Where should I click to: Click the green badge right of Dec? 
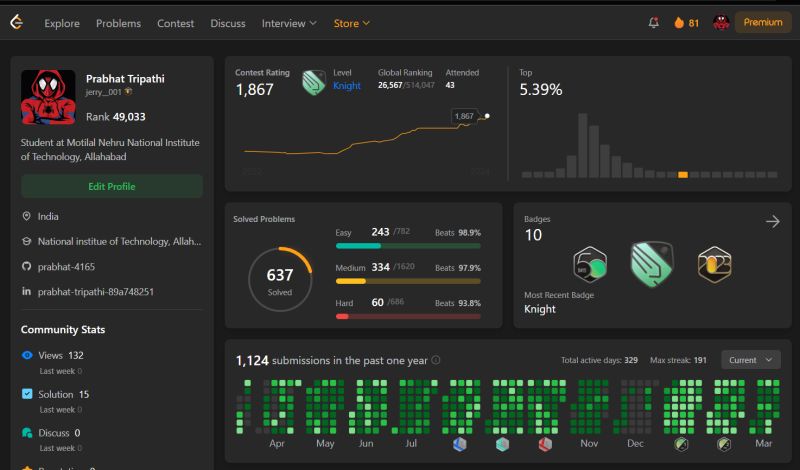[681, 444]
